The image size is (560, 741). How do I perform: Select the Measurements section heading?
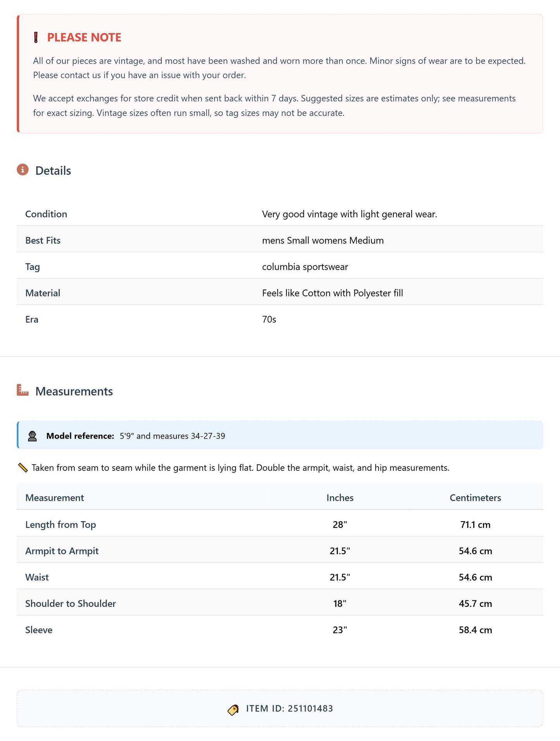[x=74, y=391]
